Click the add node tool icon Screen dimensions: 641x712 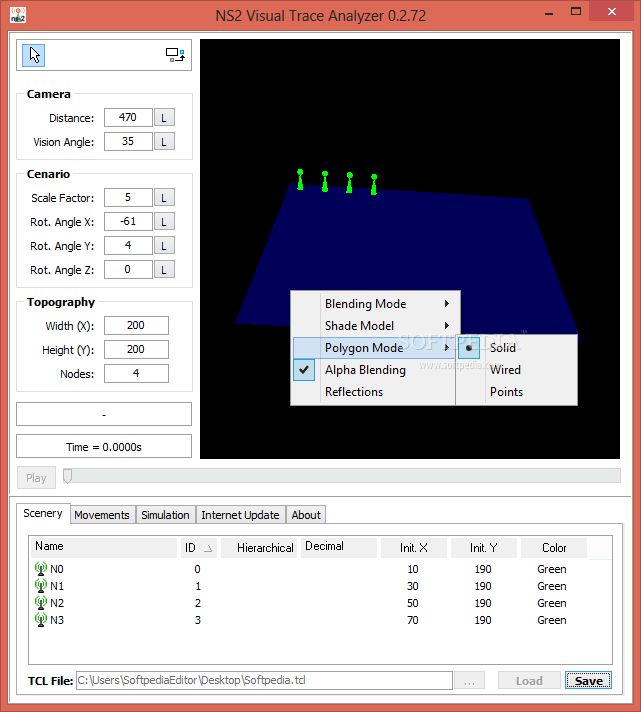175,55
